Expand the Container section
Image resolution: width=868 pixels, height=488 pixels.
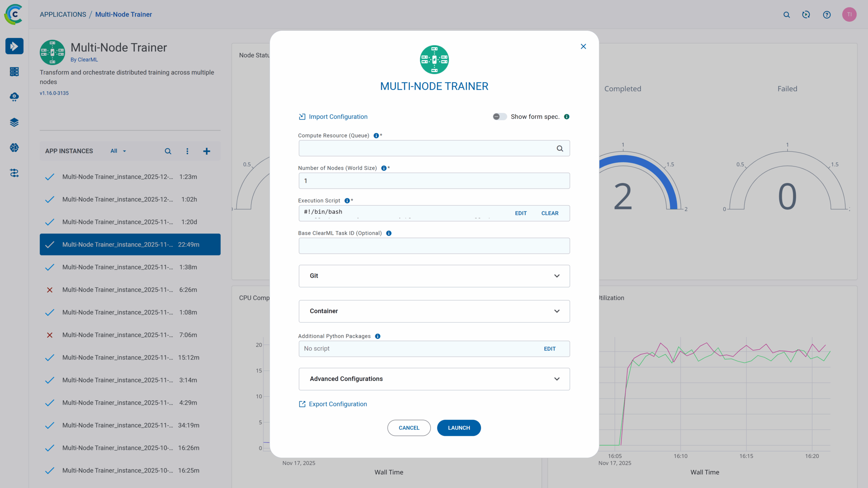pos(434,311)
